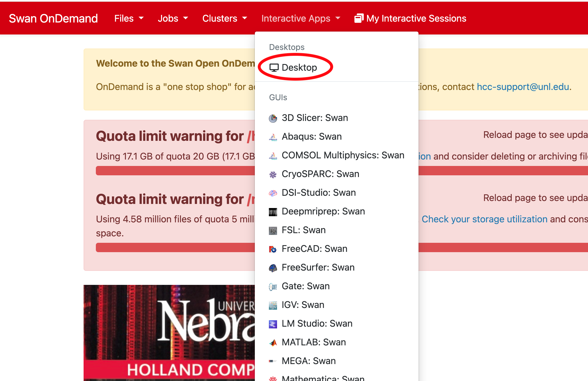
Task: Open the Jobs dropdown menu
Action: click(172, 18)
